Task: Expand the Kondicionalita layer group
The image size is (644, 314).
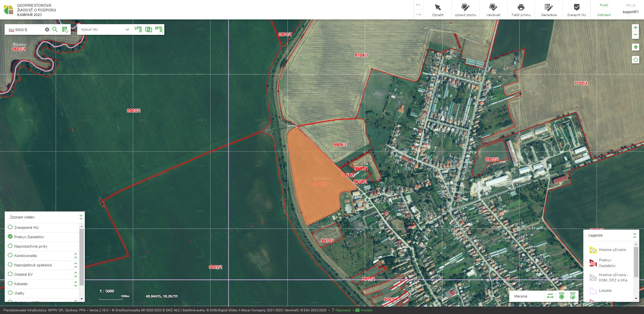Action: point(75,256)
